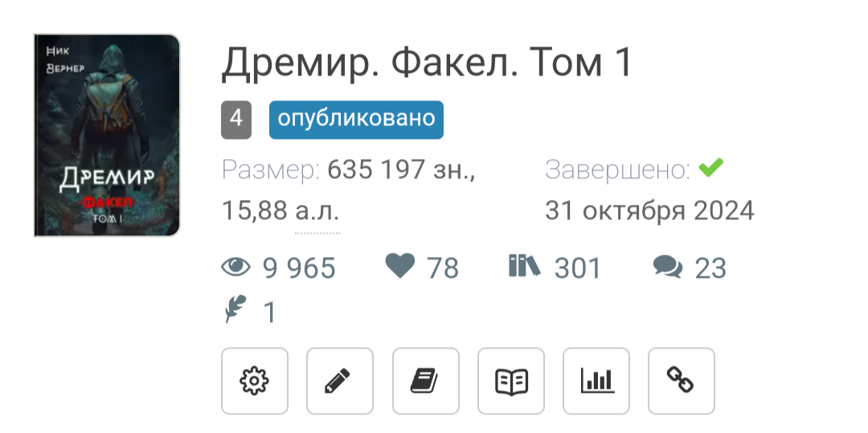Click the blue опубликовано status badge
The height and width of the screenshot is (433, 868).
tap(356, 120)
